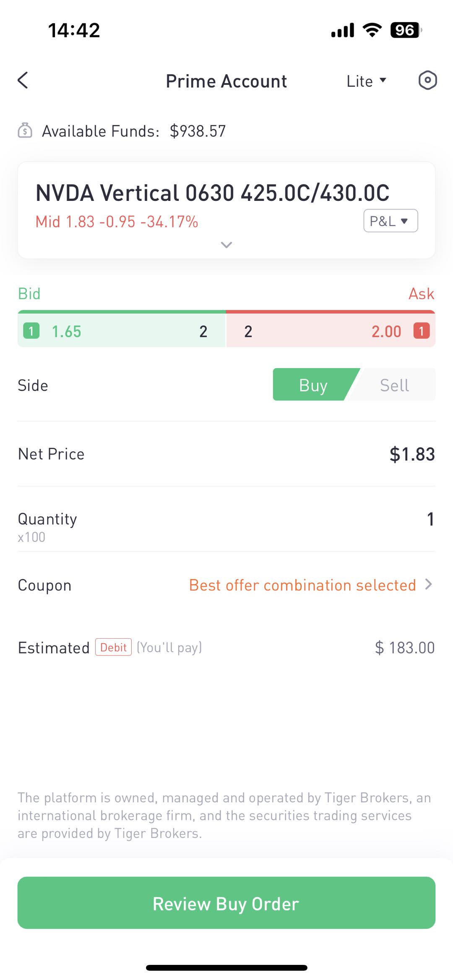
Task: Tap the cellular signal bars
Action: 343,30
